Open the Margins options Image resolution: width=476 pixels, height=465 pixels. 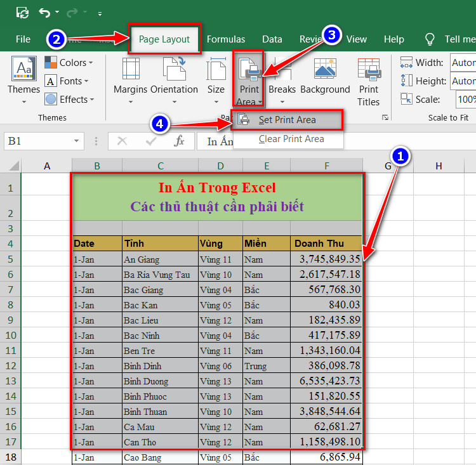131,81
